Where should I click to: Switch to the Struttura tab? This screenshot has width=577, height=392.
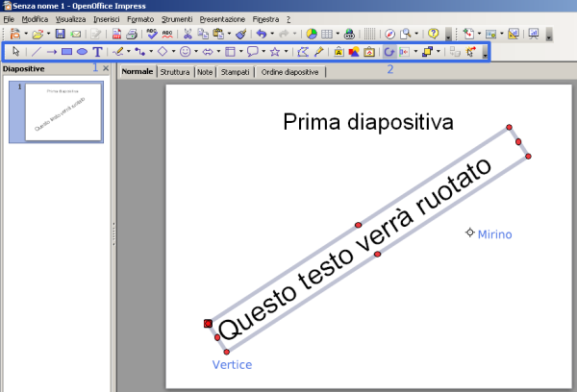point(174,71)
